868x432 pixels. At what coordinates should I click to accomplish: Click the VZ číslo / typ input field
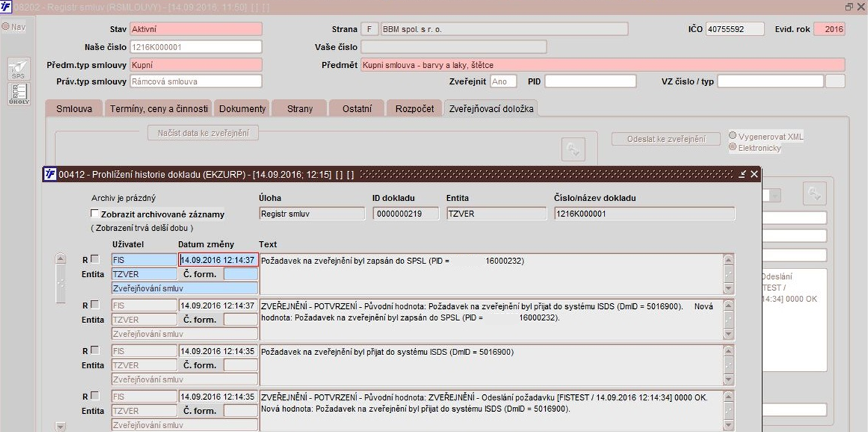point(770,81)
